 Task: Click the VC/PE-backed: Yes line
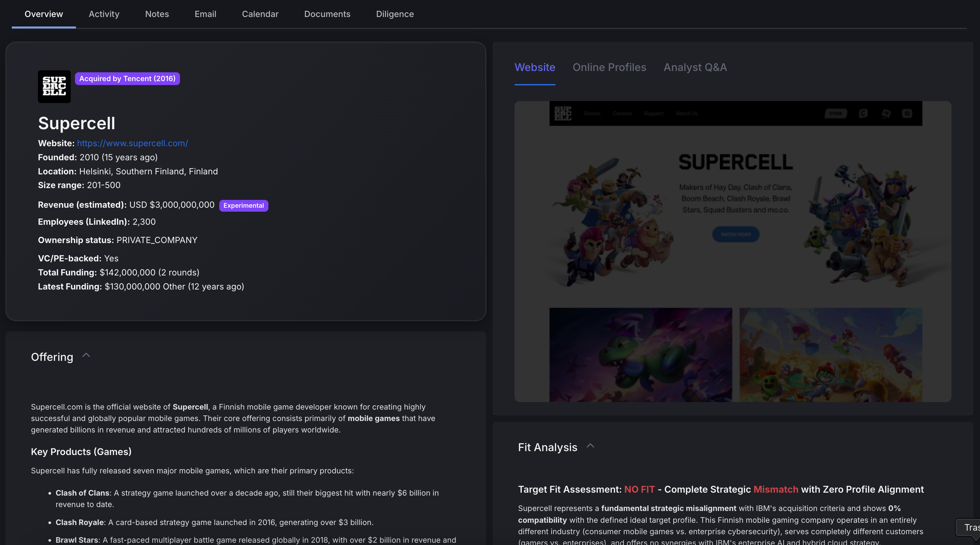click(x=78, y=259)
